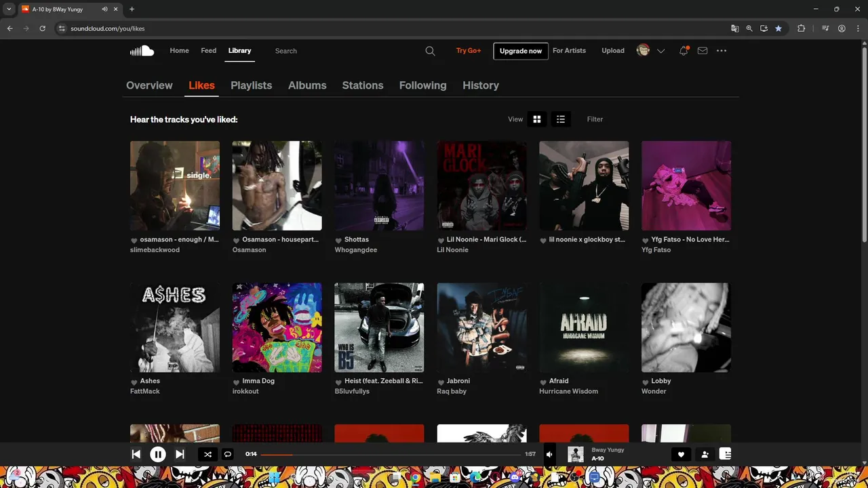Switch to the Playlists tab
Screen dimensions: 868x488
point(251,85)
